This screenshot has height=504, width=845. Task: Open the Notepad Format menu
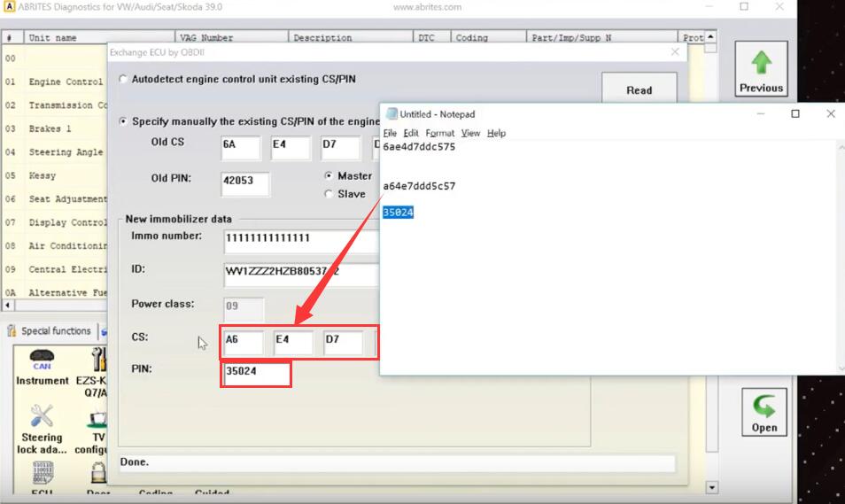(x=439, y=133)
